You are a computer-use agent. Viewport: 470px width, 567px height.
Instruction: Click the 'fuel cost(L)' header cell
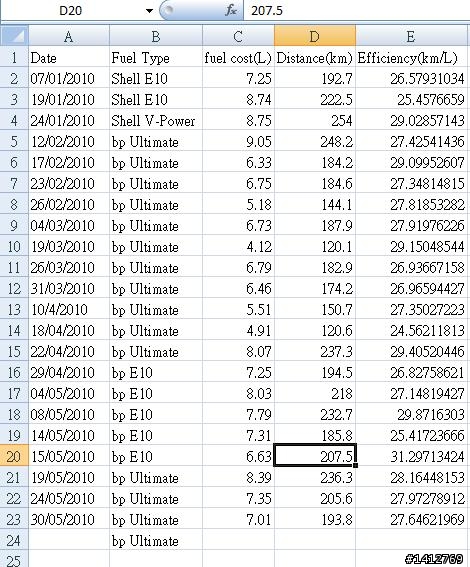click(238, 57)
